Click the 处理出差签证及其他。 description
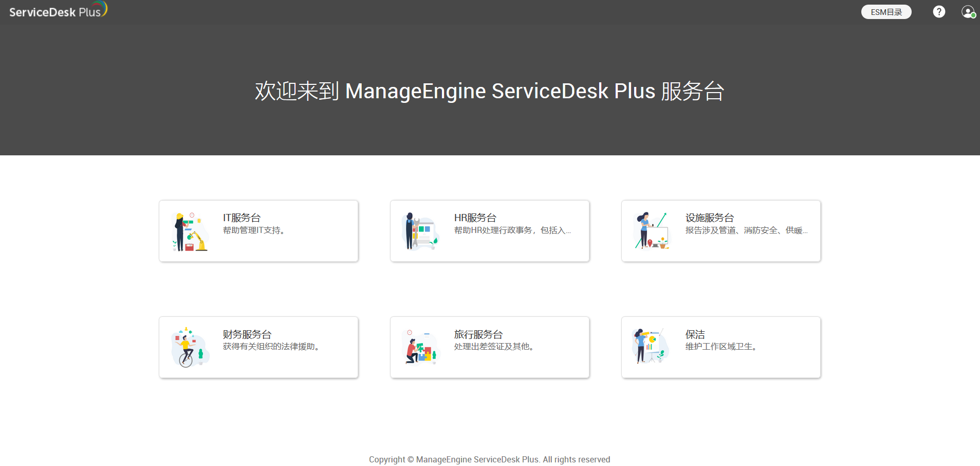 [x=494, y=347]
